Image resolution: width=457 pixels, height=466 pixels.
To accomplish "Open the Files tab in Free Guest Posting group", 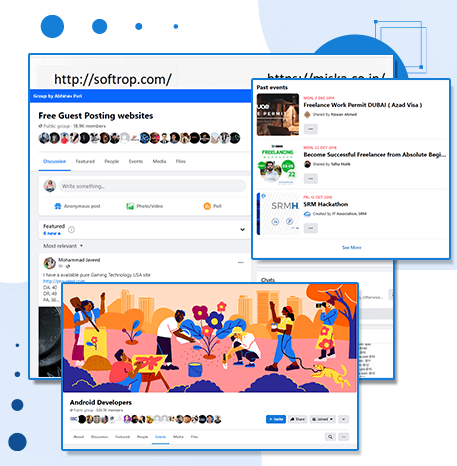I will (x=181, y=161).
